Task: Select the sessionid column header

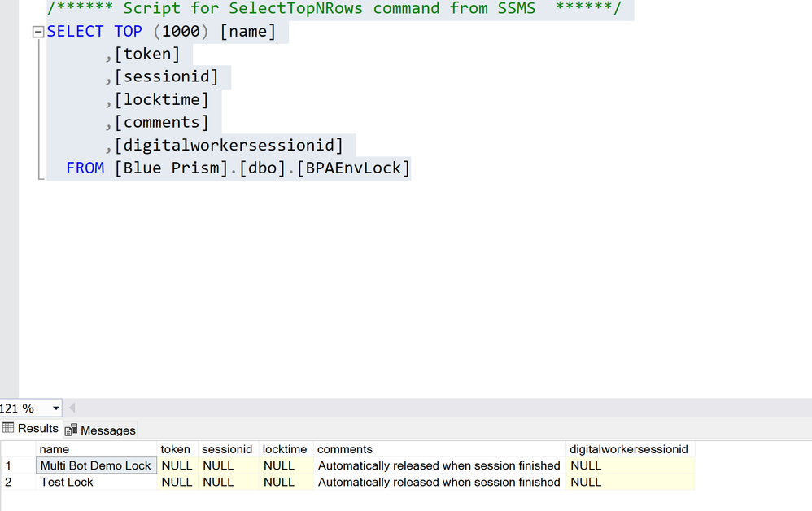Action: coord(227,449)
